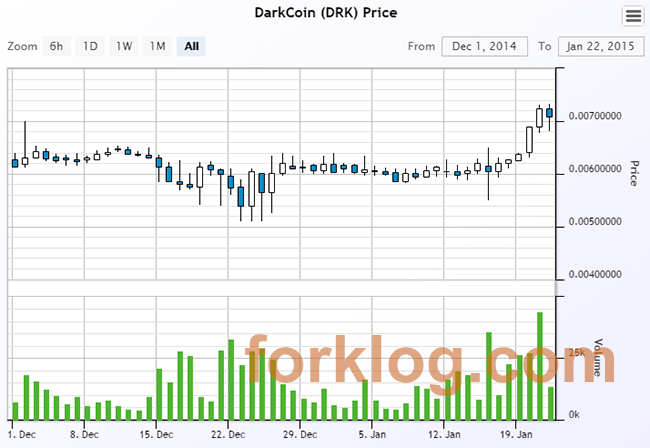Set zoom range to 1W

(x=124, y=46)
